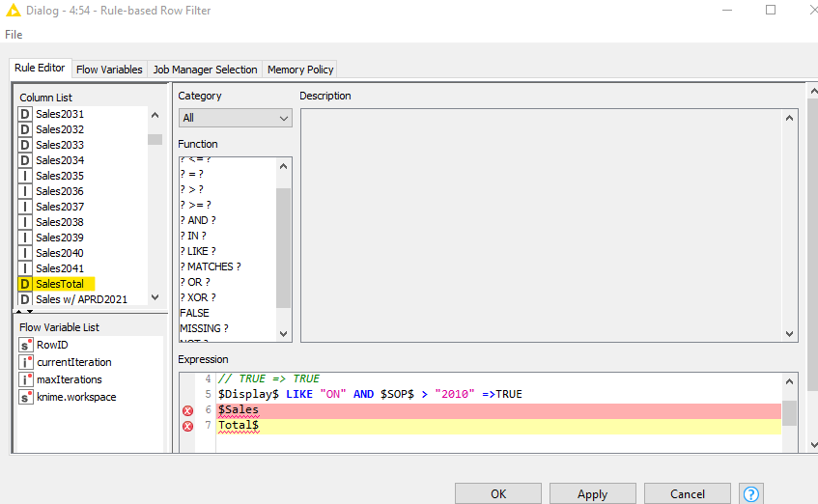Click the error icon on line 7
Image resolution: width=818 pixels, height=504 pixels.
tap(187, 426)
